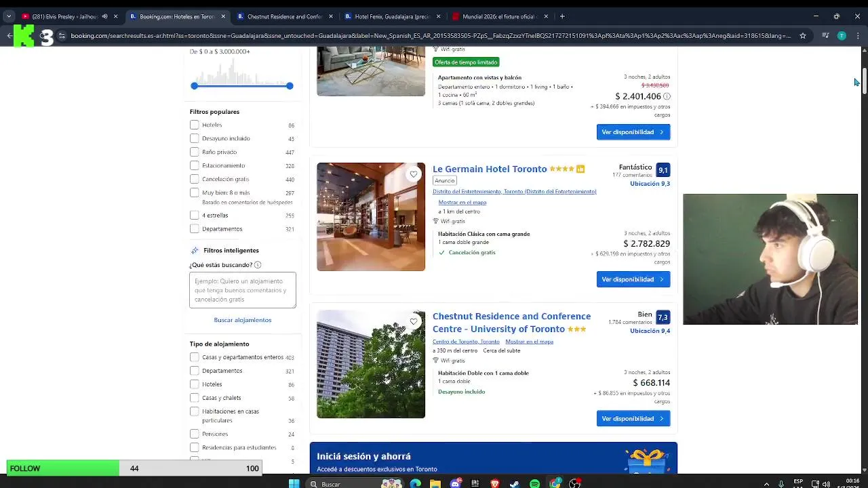The image size is (868, 488).
Task: Open the Chestnut Residence building photo
Action: pos(371,364)
